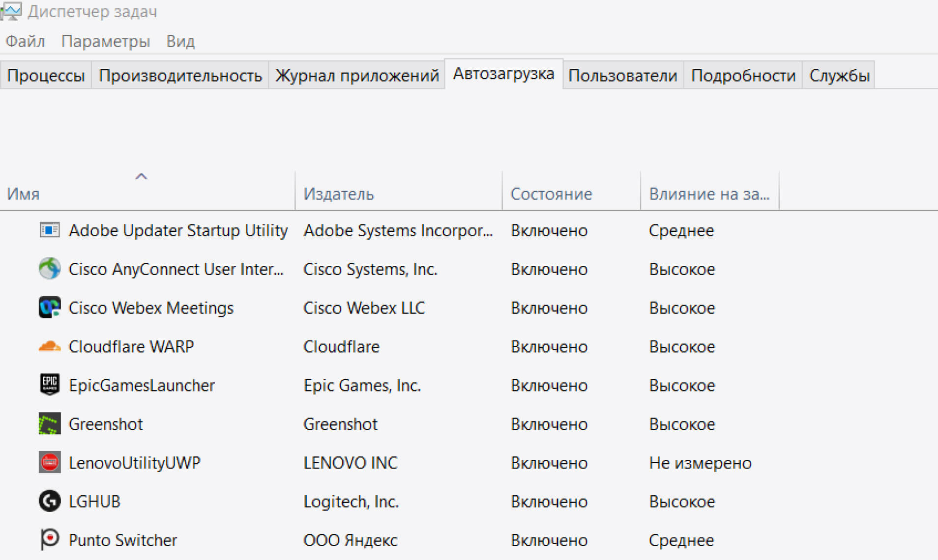Click the Adobe Updater Startup Utility icon
The width and height of the screenshot is (938, 560).
point(49,230)
